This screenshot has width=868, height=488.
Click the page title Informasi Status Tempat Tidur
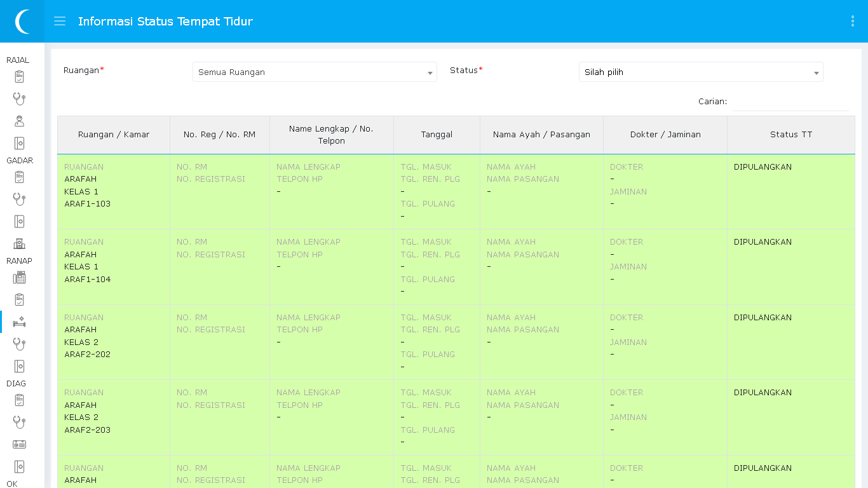tap(165, 22)
